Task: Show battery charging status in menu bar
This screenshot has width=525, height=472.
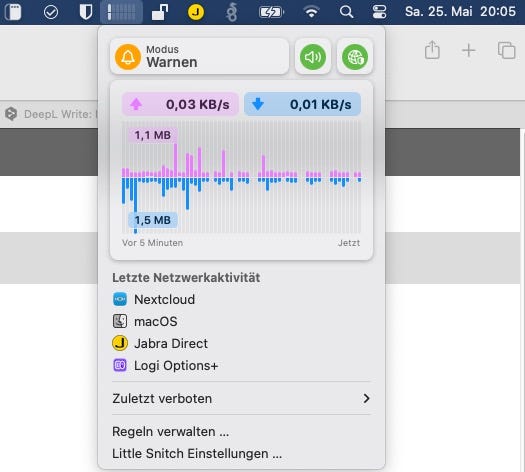Action: point(271,12)
